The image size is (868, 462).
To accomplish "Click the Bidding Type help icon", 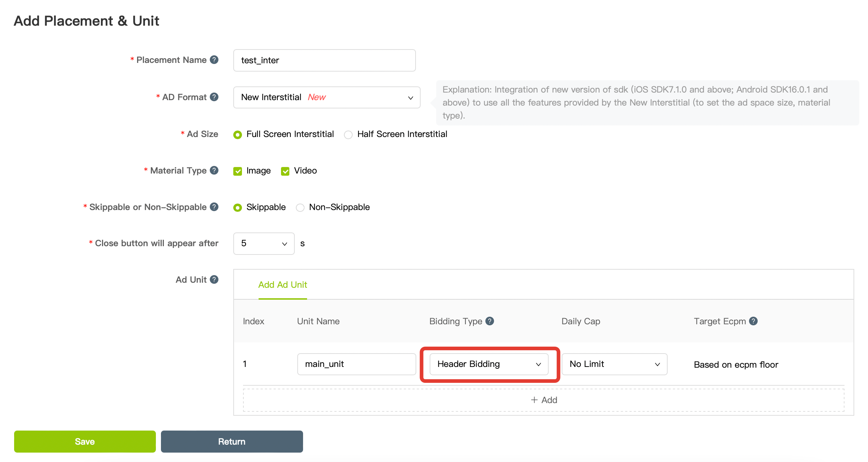I will pyautogui.click(x=490, y=321).
